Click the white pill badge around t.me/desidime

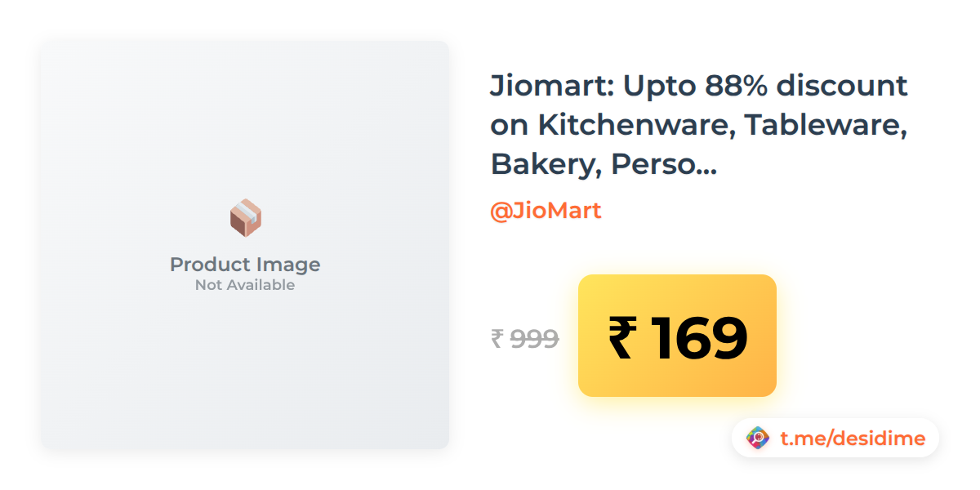pyautogui.click(x=835, y=439)
